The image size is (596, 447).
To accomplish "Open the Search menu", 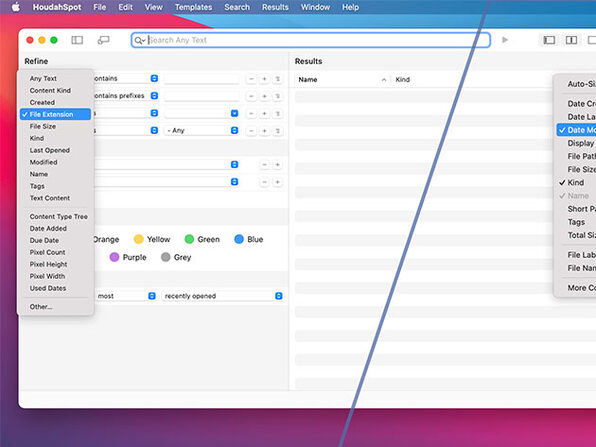I will 237,7.
